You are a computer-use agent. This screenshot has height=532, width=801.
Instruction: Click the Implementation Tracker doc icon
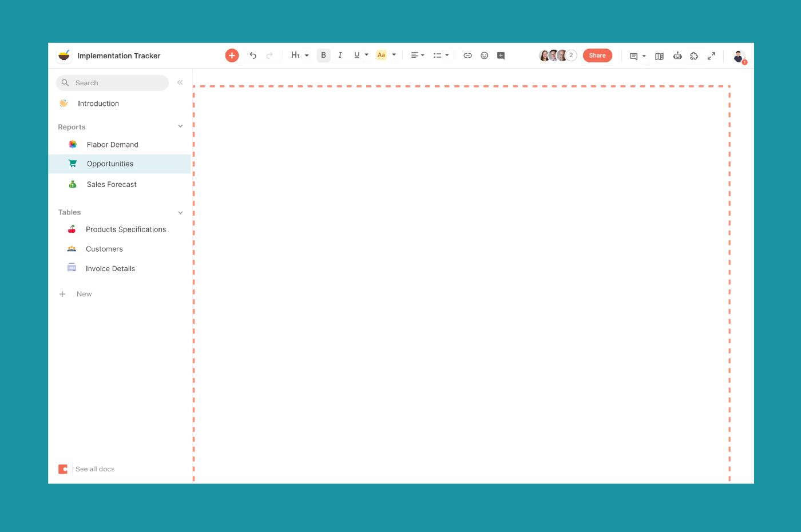[64, 55]
